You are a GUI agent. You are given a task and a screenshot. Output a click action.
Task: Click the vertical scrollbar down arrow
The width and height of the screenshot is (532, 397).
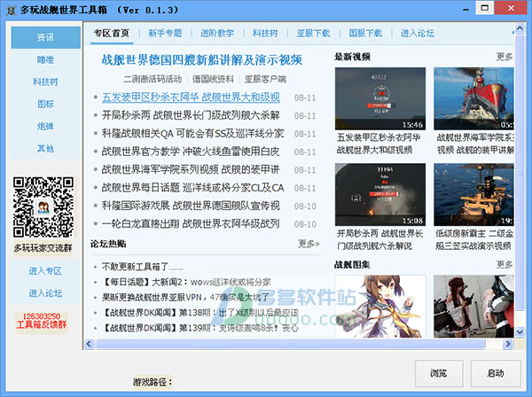click(520, 332)
